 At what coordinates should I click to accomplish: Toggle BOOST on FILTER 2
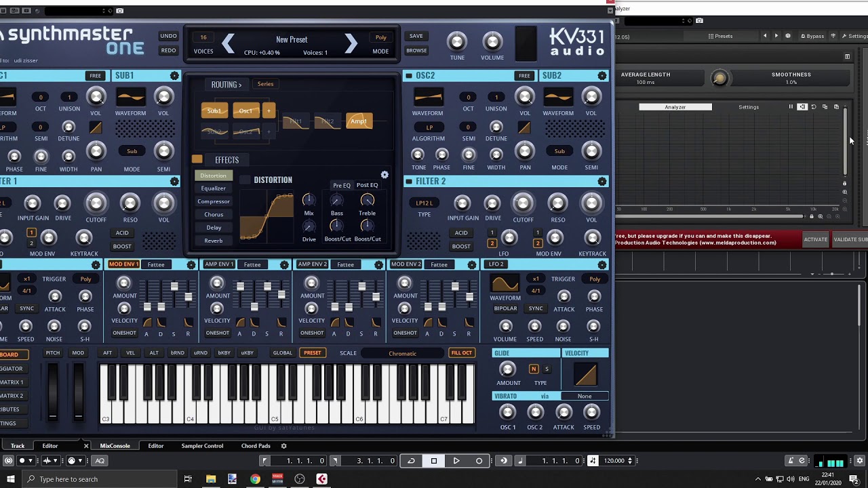coord(461,246)
